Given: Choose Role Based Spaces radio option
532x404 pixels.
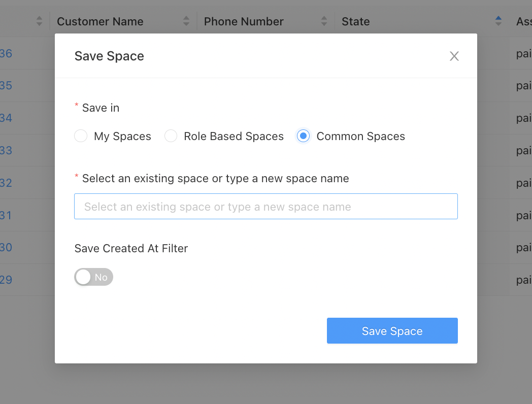Looking at the screenshot, I should coord(171,136).
